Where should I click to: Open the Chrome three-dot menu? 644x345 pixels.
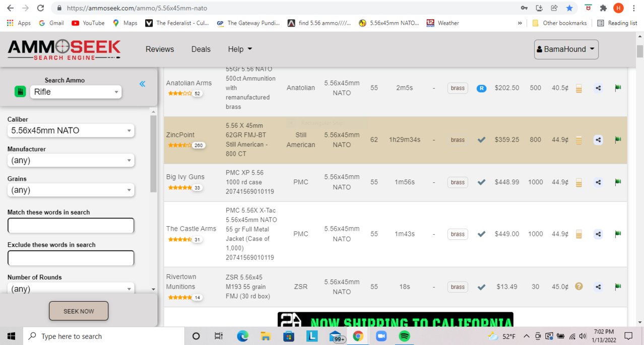(633, 8)
